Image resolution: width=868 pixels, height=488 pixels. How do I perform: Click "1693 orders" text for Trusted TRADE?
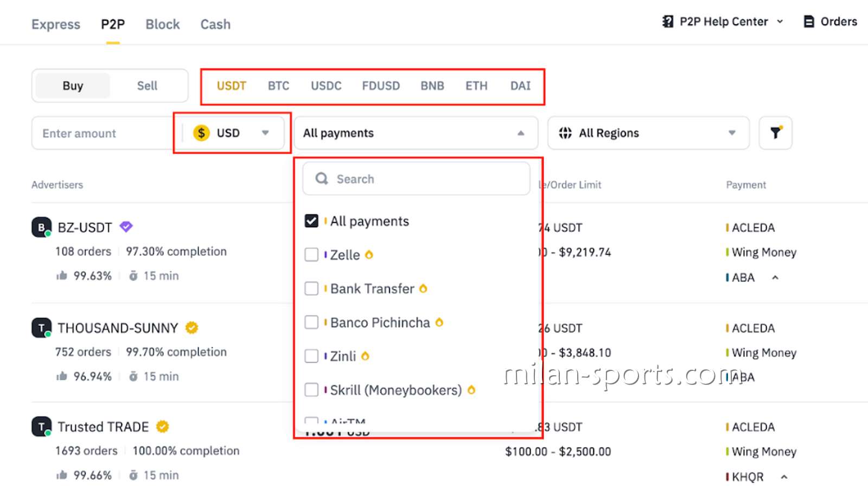click(x=86, y=451)
